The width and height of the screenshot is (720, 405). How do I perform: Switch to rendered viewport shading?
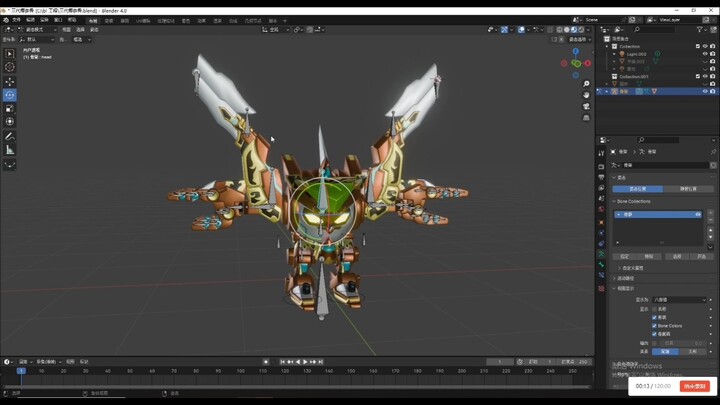click(581, 29)
